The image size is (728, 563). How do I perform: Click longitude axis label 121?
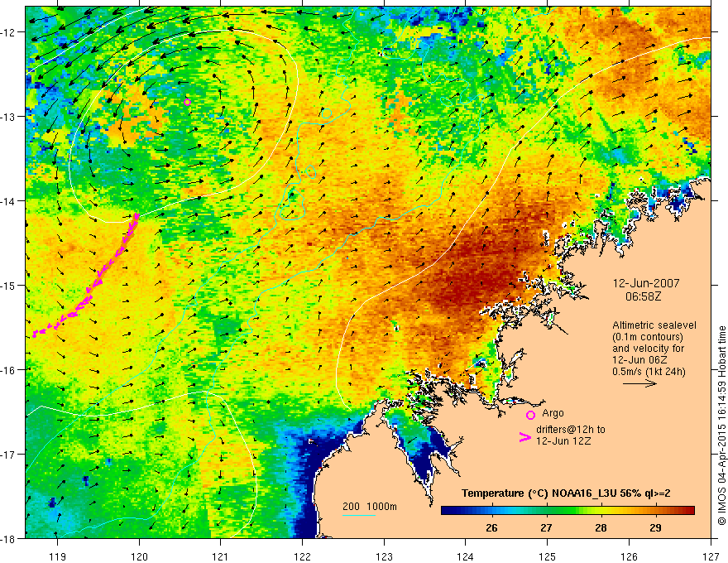(x=221, y=556)
